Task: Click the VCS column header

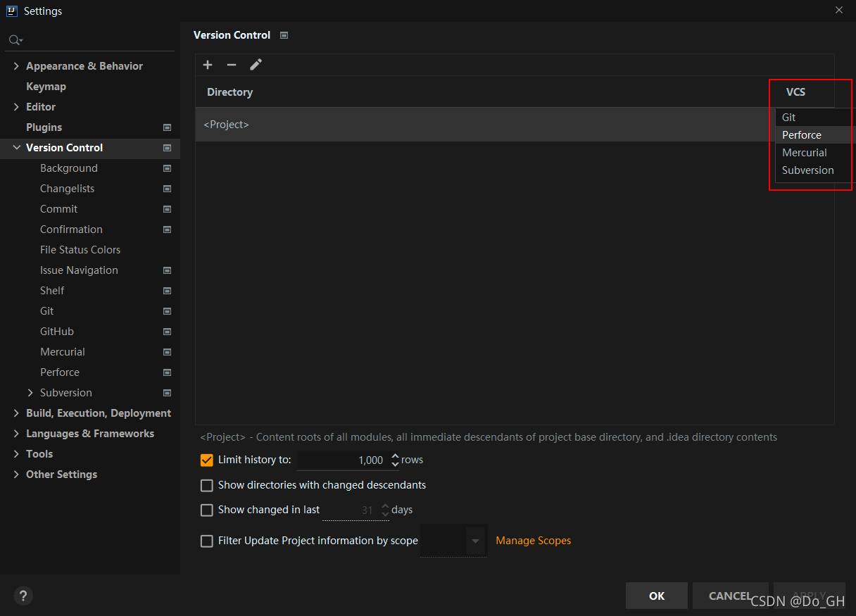Action: [x=795, y=92]
